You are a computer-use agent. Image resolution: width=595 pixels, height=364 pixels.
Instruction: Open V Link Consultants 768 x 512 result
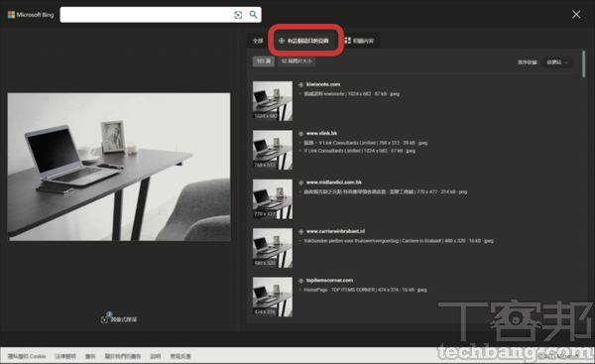(x=365, y=143)
